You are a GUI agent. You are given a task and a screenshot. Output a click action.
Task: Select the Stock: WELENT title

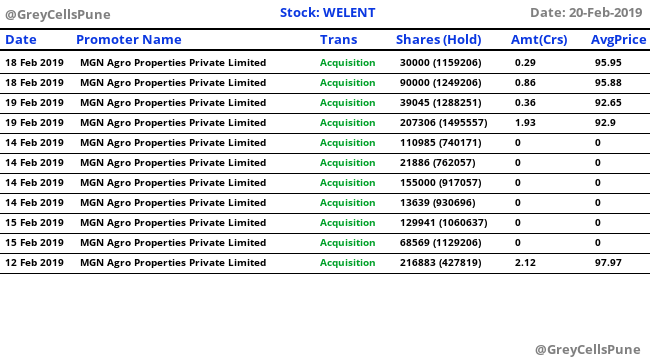(x=327, y=13)
